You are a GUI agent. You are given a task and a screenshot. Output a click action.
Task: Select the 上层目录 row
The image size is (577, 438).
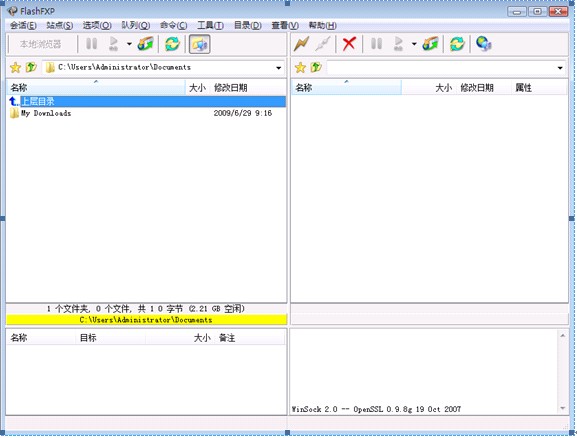(x=146, y=101)
